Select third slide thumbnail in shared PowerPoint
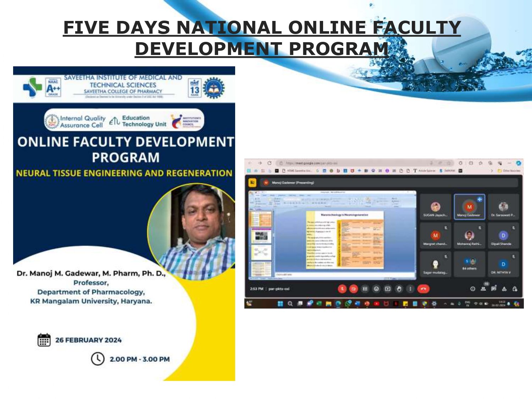 click(261, 253)
